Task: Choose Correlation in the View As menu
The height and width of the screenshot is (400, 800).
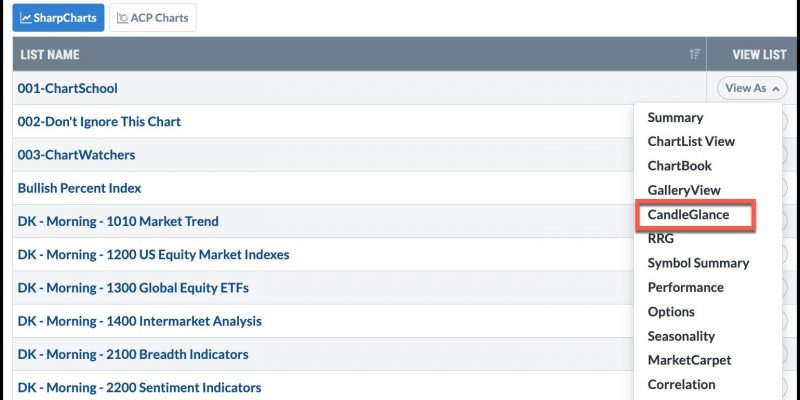Action: click(681, 384)
